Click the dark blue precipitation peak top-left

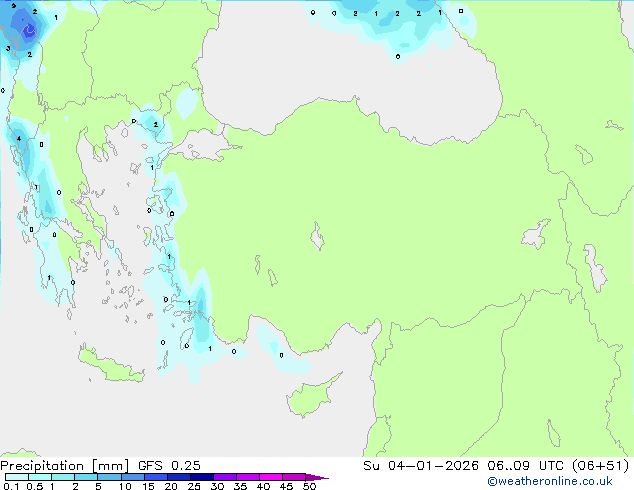pyautogui.click(x=29, y=31)
